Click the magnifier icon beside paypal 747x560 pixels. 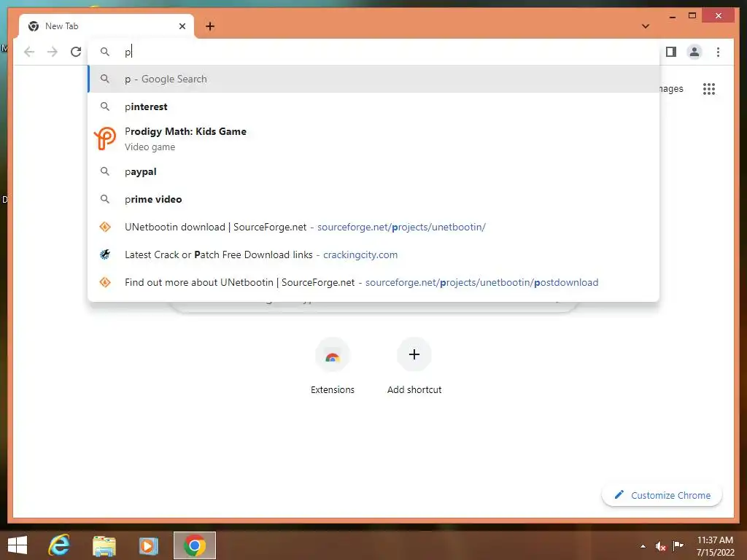click(105, 171)
